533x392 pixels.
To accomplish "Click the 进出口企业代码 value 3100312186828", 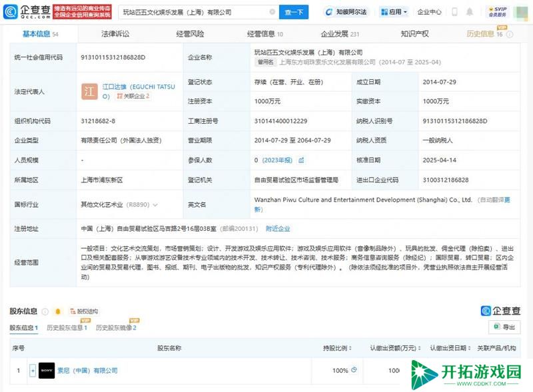I will coord(446,180).
